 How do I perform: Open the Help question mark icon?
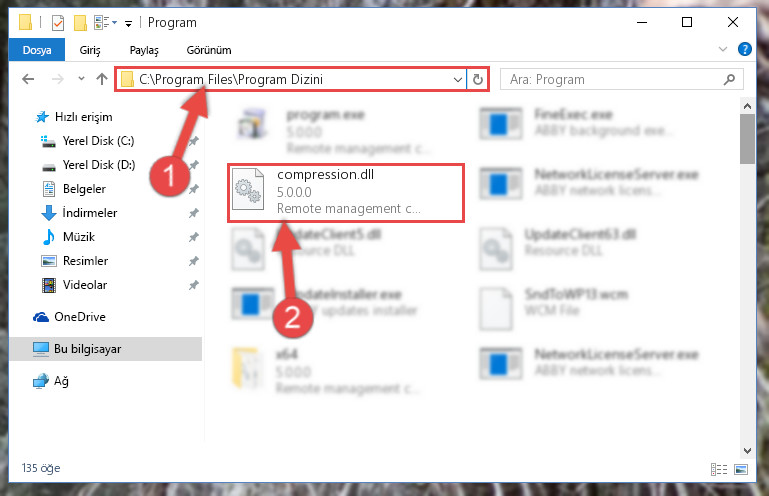pos(744,49)
